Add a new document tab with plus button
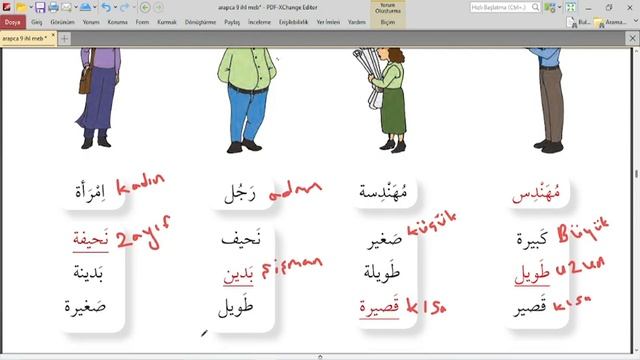Image resolution: width=640 pixels, height=360 pixels. click(x=64, y=39)
